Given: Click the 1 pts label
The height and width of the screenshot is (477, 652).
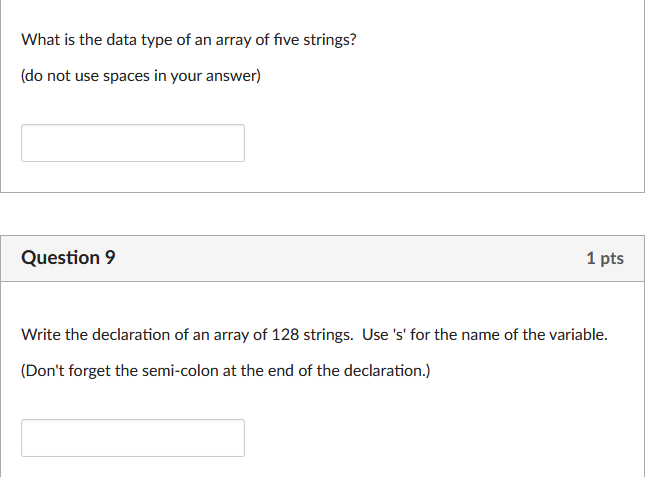Looking at the screenshot, I should 605,258.
